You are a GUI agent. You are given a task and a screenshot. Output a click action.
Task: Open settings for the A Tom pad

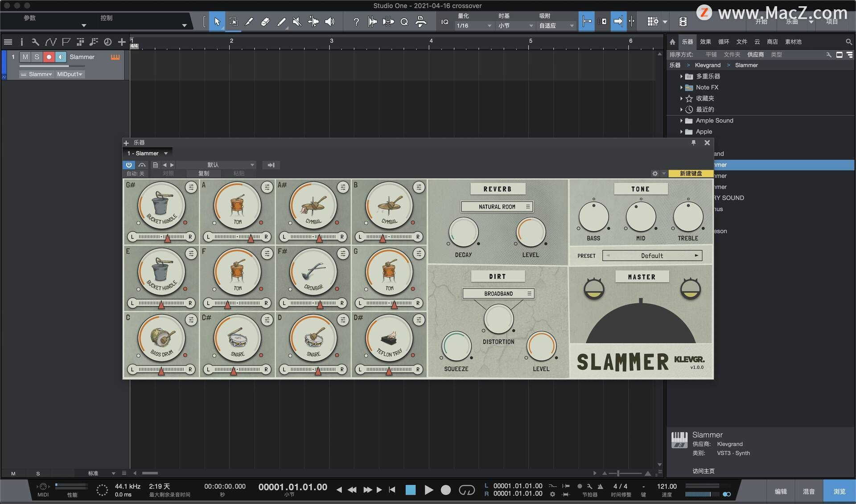pyautogui.click(x=267, y=187)
